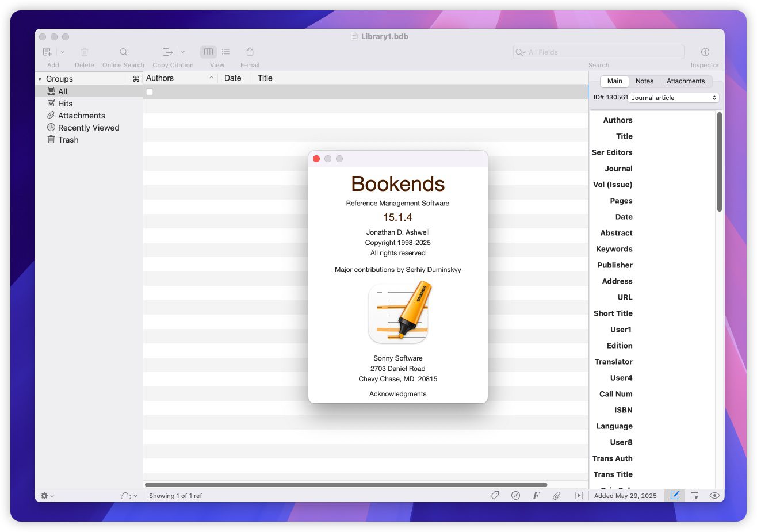Click the Translator field label
Screen dimensions: 757x532
[x=613, y=362]
